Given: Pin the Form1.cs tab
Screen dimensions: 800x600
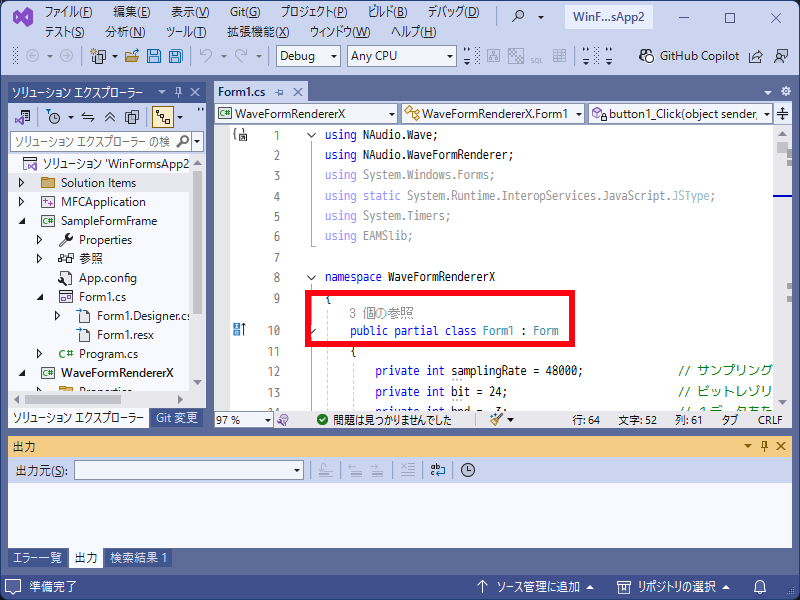Looking at the screenshot, I should (x=279, y=92).
